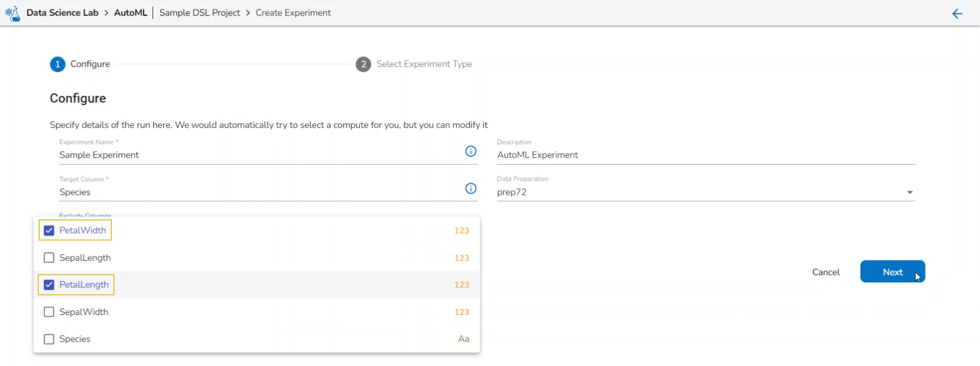Click step 2 circle icon
Image resolution: width=980 pixels, height=366 pixels.
[363, 65]
